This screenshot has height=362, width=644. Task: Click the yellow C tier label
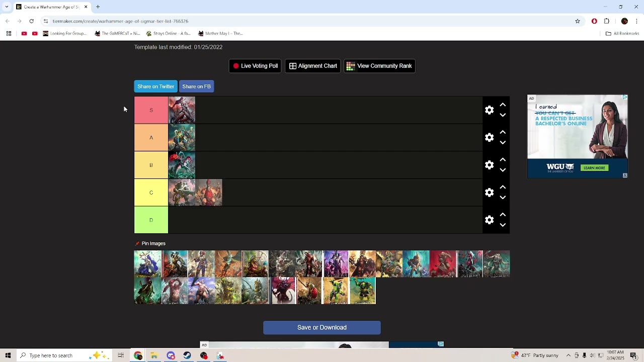(x=151, y=193)
